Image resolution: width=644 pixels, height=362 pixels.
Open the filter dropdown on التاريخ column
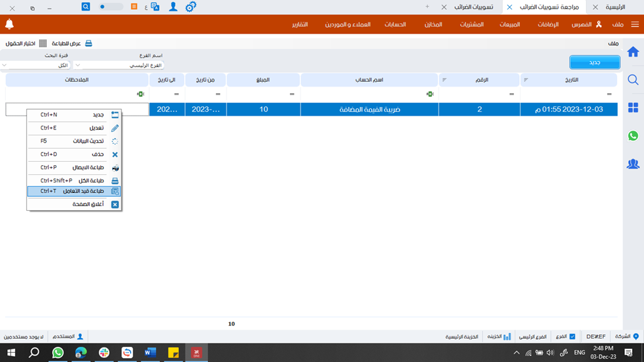point(526,80)
